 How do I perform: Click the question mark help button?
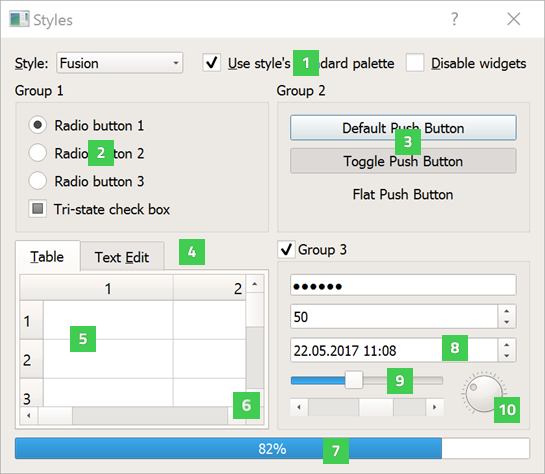(x=454, y=19)
